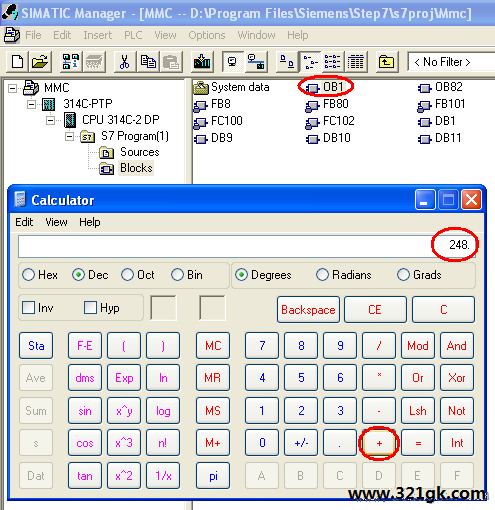
Task: Select the FC100 block
Action: pos(218,121)
